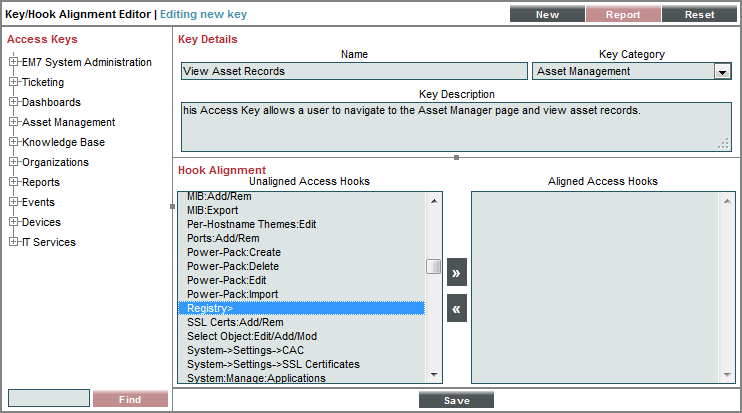Select Power-Pack:Create hook
This screenshot has width=742, height=413.
pos(301,252)
